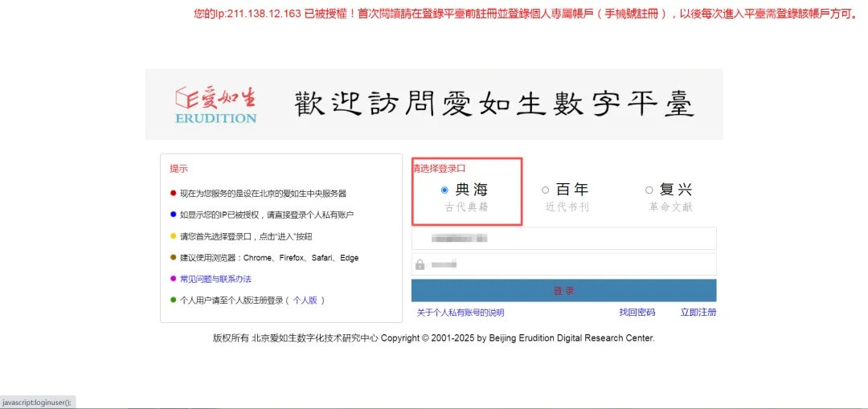The width and height of the screenshot is (868, 409).
Task: Click the copyright footer text
Action: [x=434, y=338]
